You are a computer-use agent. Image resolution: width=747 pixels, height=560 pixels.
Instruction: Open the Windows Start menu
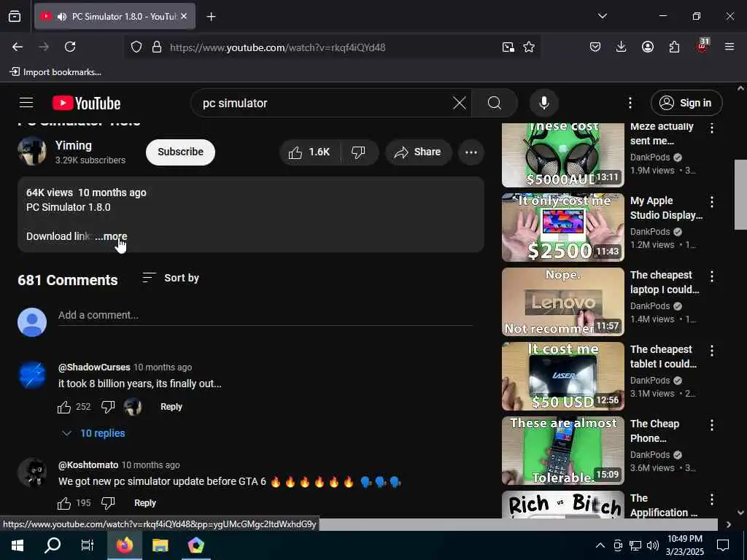click(x=18, y=545)
